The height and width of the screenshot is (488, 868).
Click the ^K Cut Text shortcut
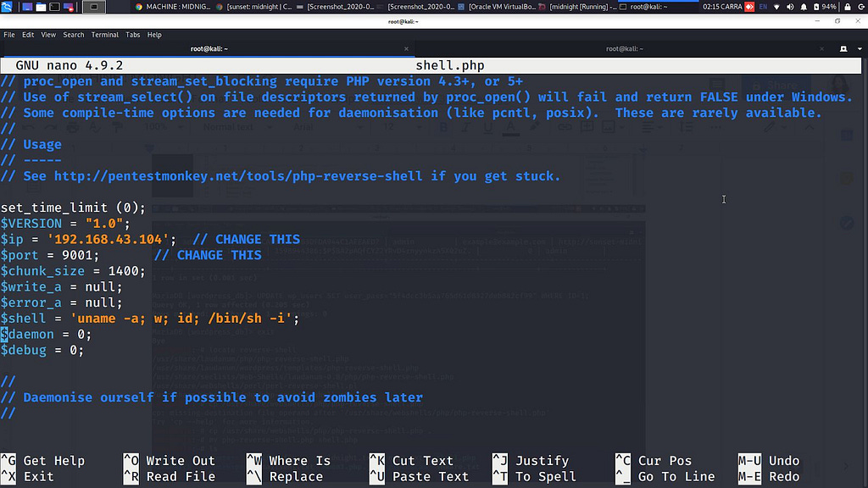click(x=412, y=460)
